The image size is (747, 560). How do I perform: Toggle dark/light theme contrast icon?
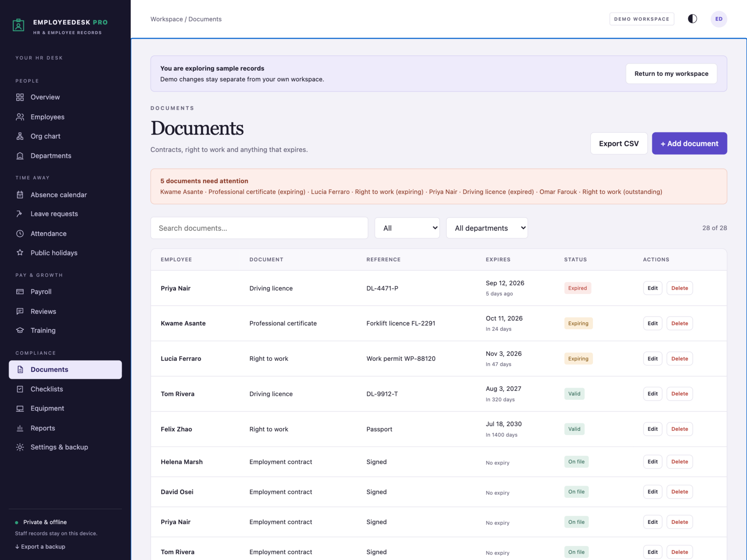pos(693,19)
